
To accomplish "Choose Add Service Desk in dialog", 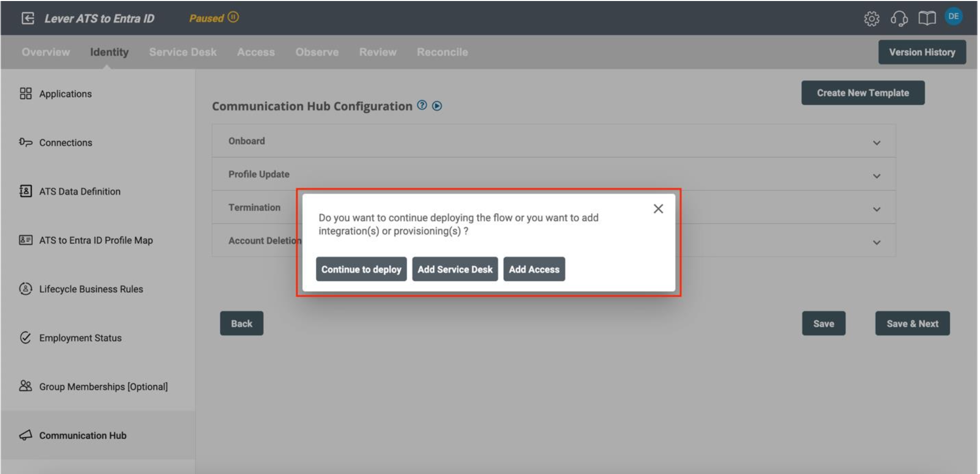I will pyautogui.click(x=455, y=269).
